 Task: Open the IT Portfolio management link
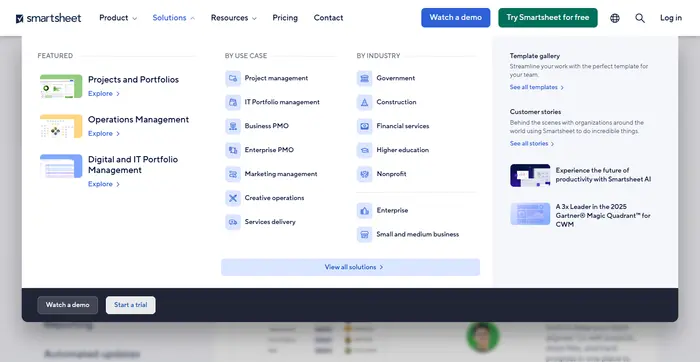point(282,102)
